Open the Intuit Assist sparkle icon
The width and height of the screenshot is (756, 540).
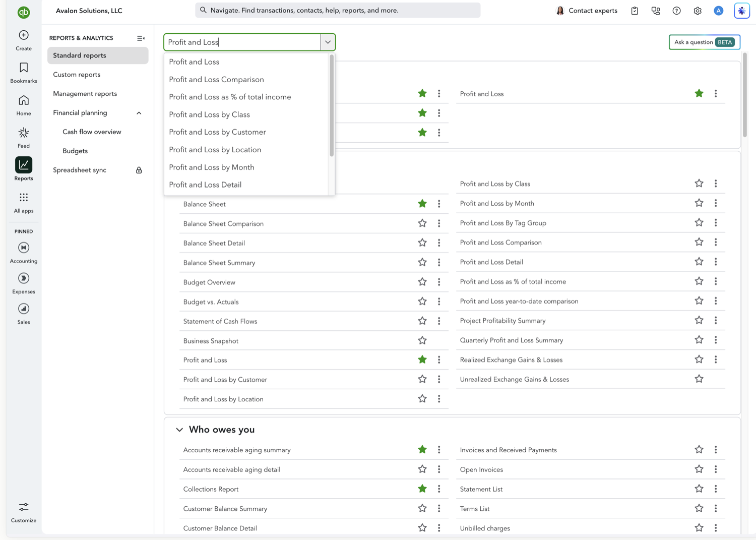pos(742,11)
